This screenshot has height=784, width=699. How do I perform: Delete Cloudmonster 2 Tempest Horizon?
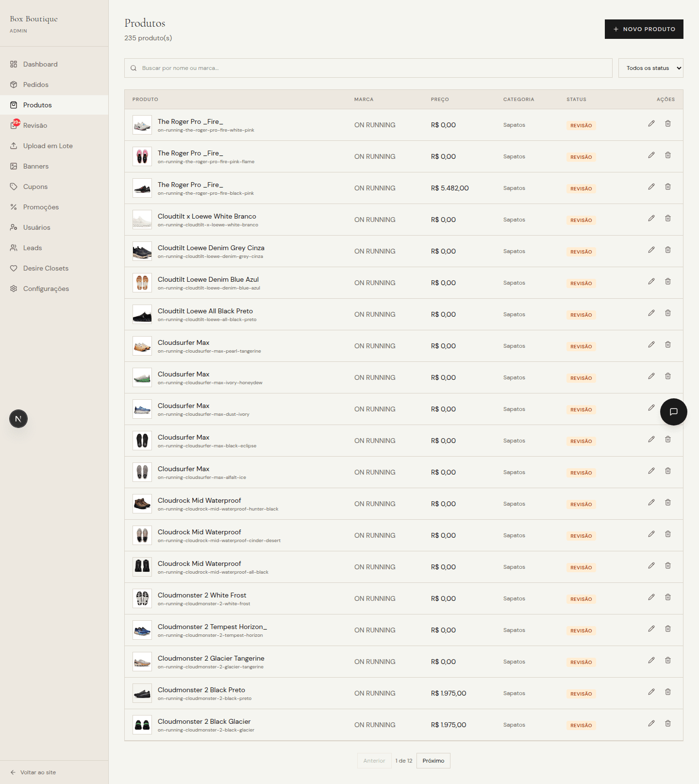tap(668, 629)
